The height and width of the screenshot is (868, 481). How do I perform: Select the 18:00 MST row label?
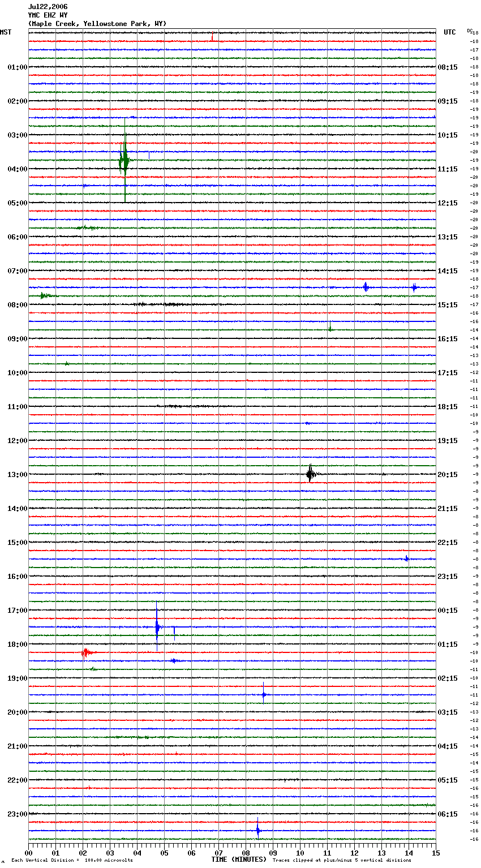(x=18, y=644)
